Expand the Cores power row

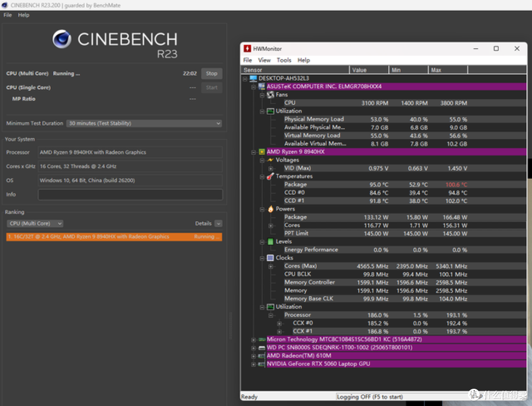(271, 225)
